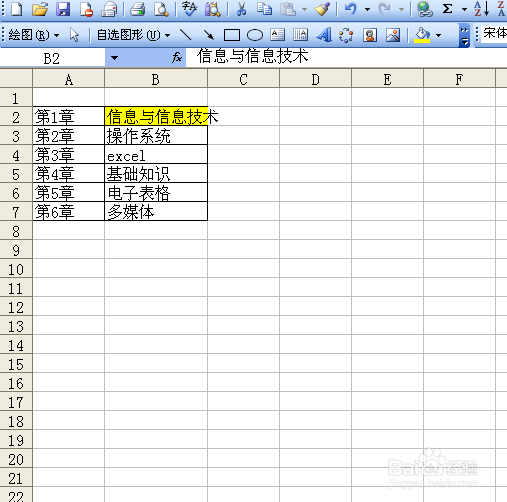Click the New blank workbook icon
This screenshot has width=507, height=502.
click(x=16, y=9)
